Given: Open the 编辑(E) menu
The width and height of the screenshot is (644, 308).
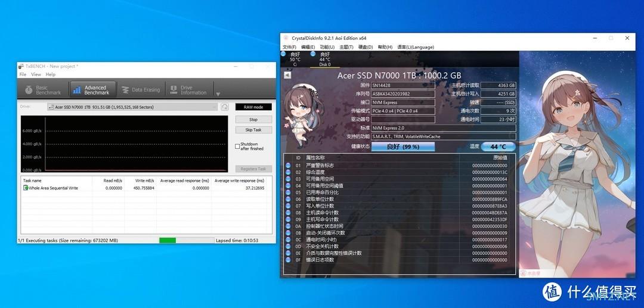Looking at the screenshot, I should (308, 47).
